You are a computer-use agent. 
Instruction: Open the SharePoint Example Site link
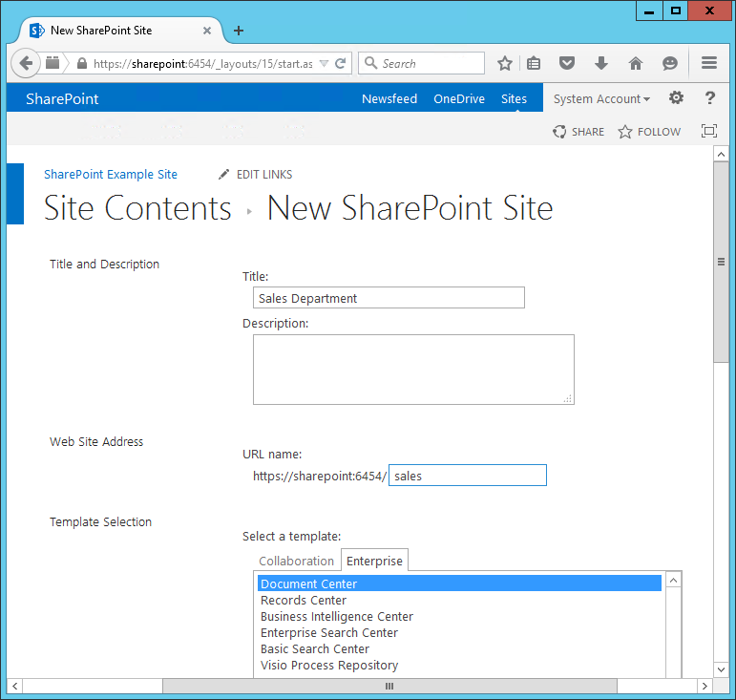pos(111,174)
